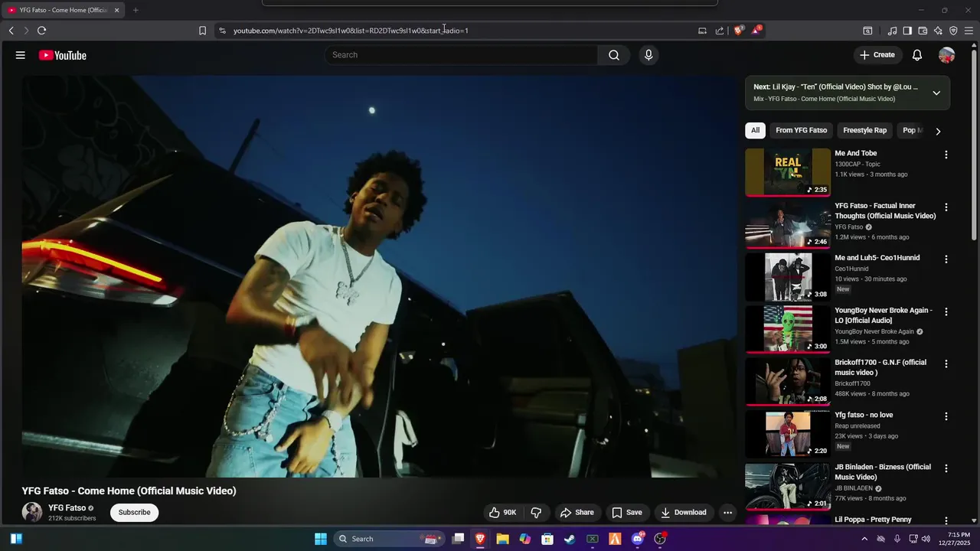This screenshot has width=980, height=551.
Task: Open the YFG Fatso channel name link
Action: 67,508
